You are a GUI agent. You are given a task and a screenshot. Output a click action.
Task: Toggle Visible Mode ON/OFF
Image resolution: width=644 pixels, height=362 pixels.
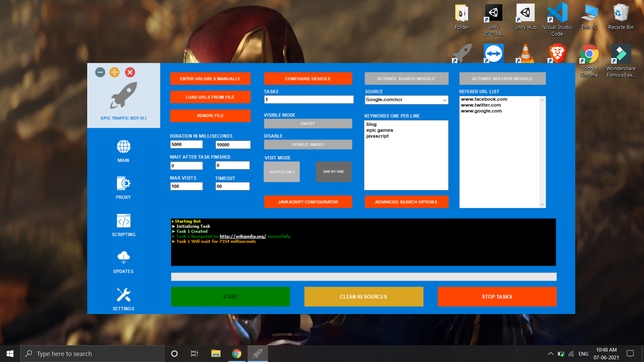coord(308,124)
